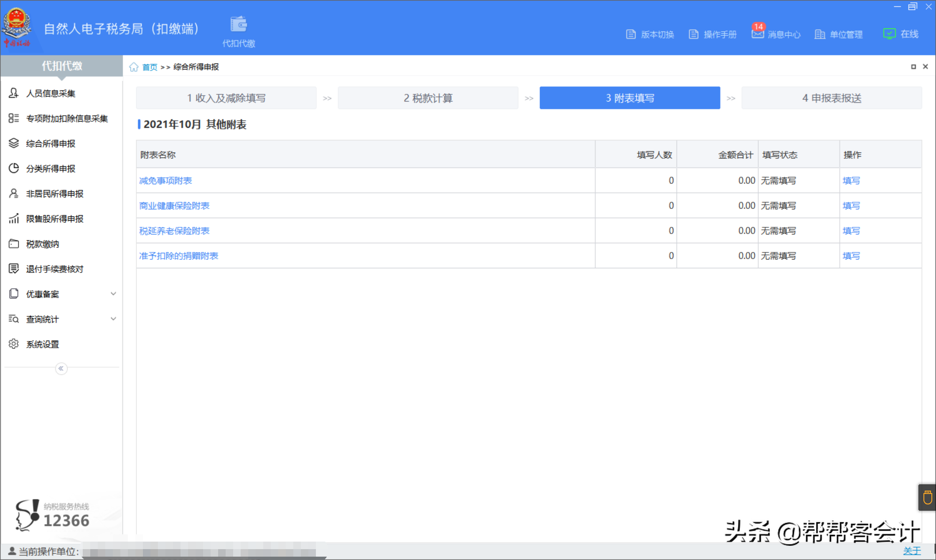This screenshot has width=936, height=560.
Task: Open 操作手册 manual icon
Action: (x=694, y=34)
